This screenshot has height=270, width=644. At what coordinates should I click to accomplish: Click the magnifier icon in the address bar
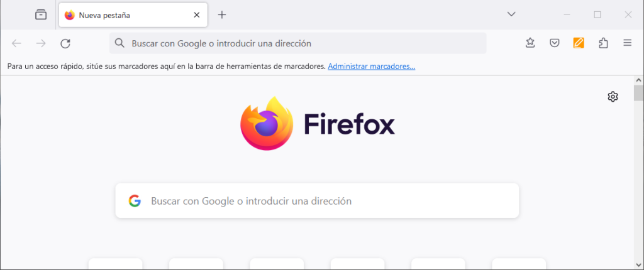119,43
